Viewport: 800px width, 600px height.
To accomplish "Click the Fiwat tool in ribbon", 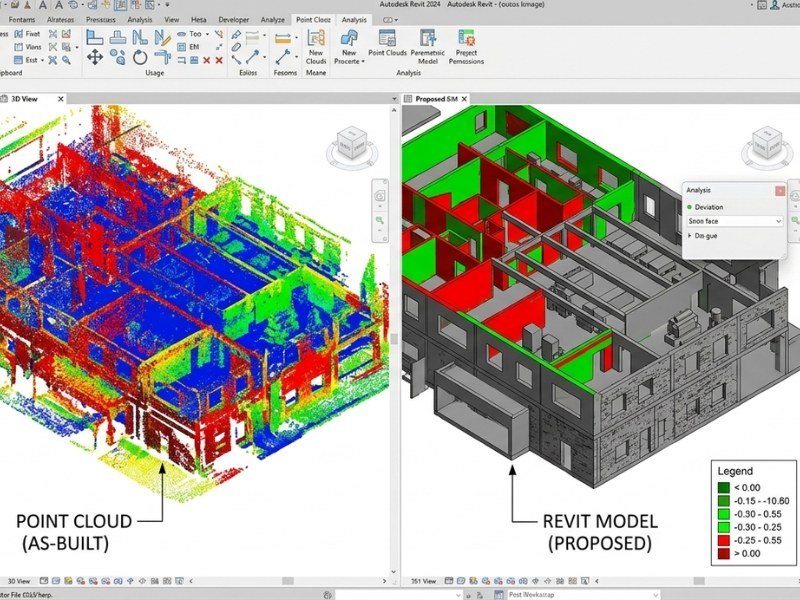I will pyautogui.click(x=28, y=34).
